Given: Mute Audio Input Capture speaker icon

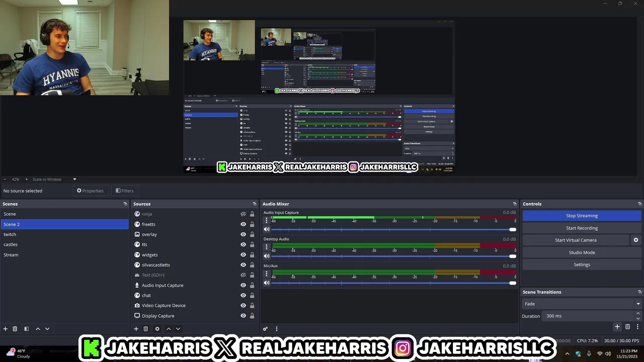Looking at the screenshot, I should pyautogui.click(x=267, y=229).
